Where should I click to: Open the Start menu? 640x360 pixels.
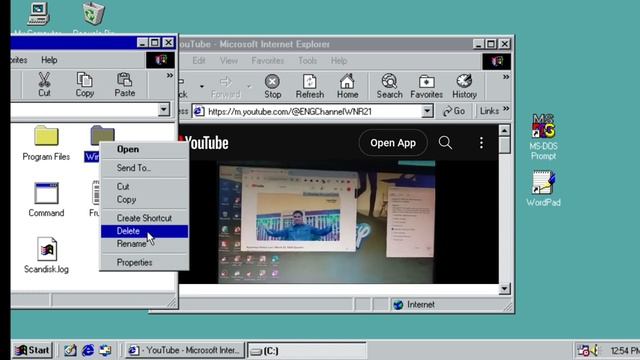(32, 350)
